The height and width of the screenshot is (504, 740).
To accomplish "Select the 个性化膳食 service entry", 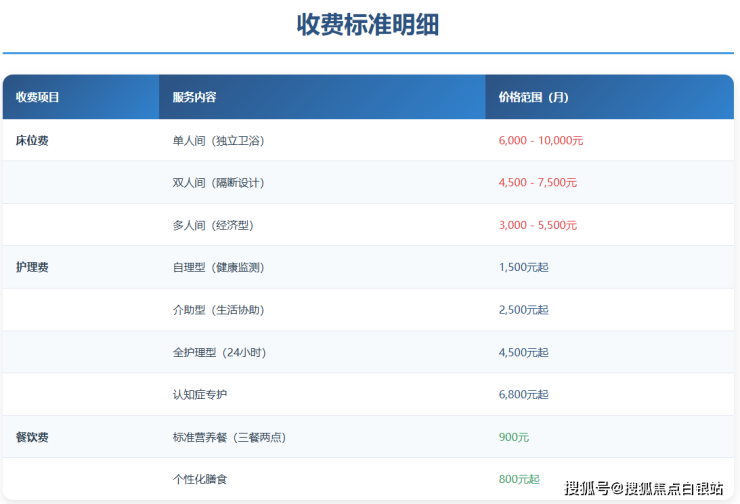I will (200, 480).
